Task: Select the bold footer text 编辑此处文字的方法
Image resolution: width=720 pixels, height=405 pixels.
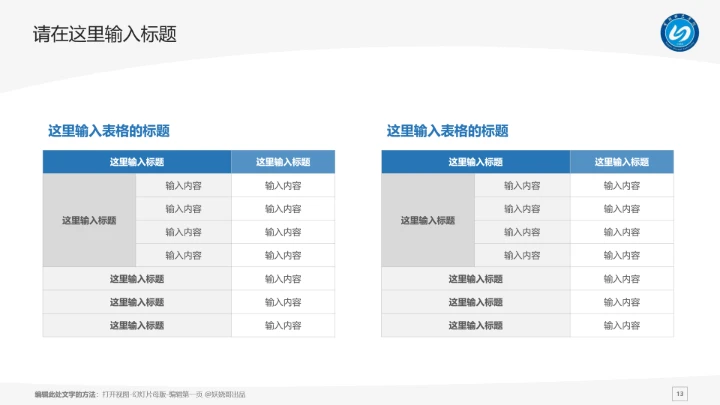Action: 65,394
